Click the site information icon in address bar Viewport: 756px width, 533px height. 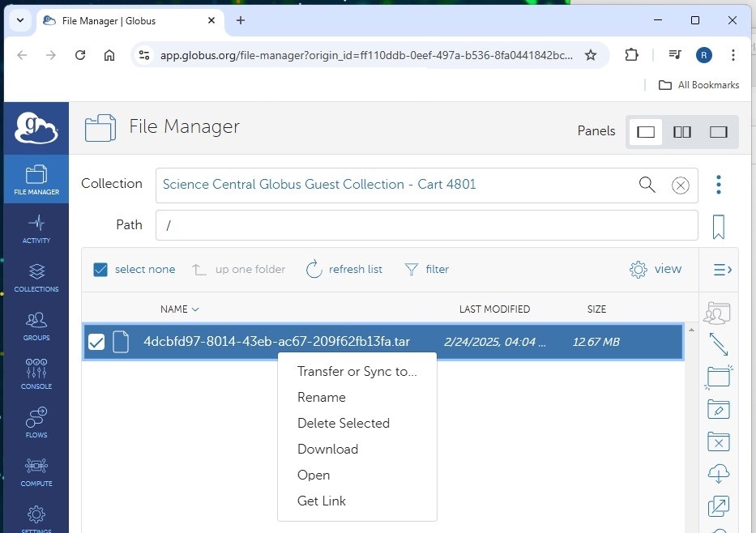pos(143,55)
